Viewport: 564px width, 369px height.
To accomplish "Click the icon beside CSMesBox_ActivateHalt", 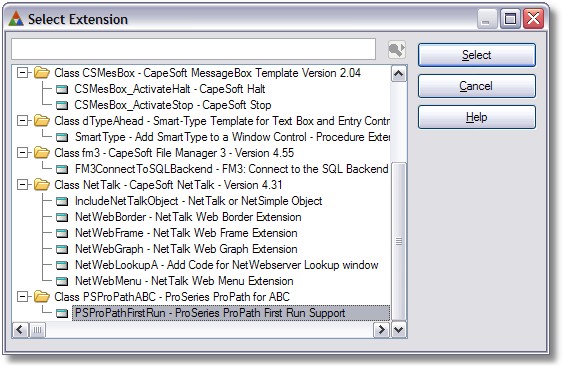I will pos(62,89).
